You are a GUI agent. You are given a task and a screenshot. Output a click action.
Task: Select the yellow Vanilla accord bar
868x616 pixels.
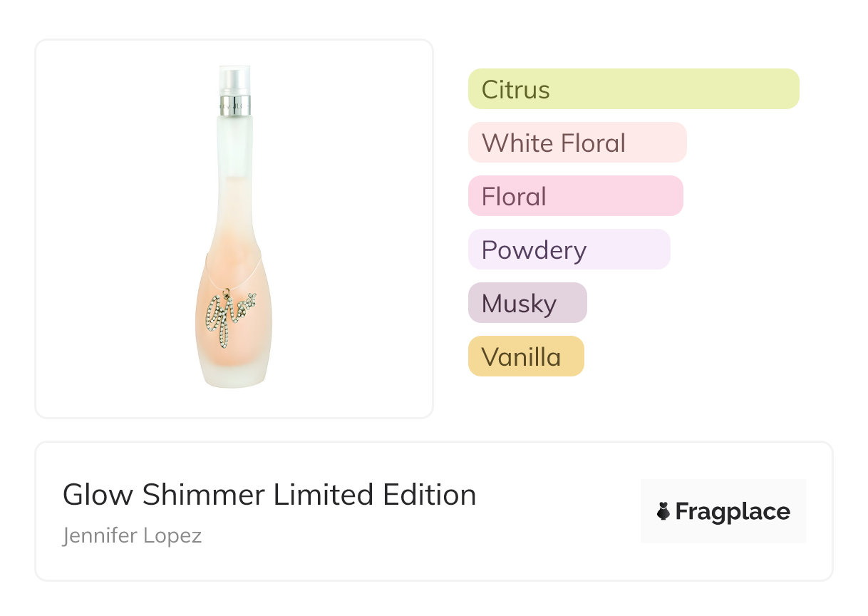tap(526, 356)
